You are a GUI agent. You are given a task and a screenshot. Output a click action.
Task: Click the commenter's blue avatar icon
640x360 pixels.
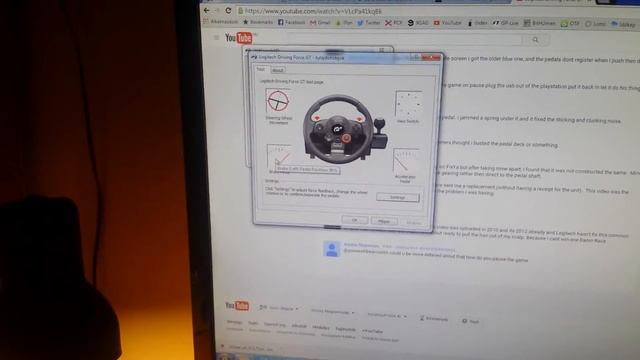[x=331, y=249]
